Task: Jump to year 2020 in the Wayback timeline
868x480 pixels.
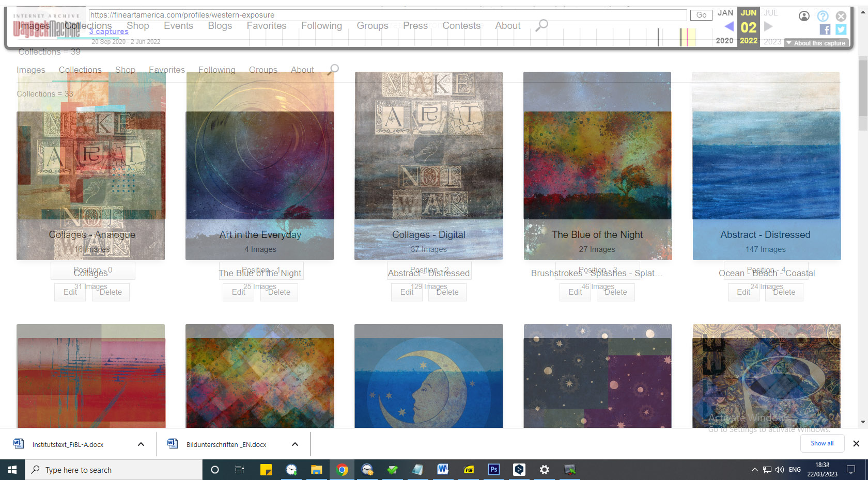Action: 724,41
